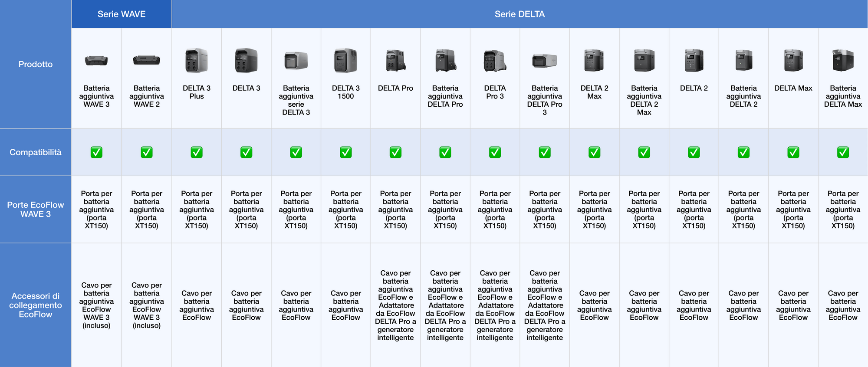Select the DELTA 3 1500 product image

tap(345, 61)
